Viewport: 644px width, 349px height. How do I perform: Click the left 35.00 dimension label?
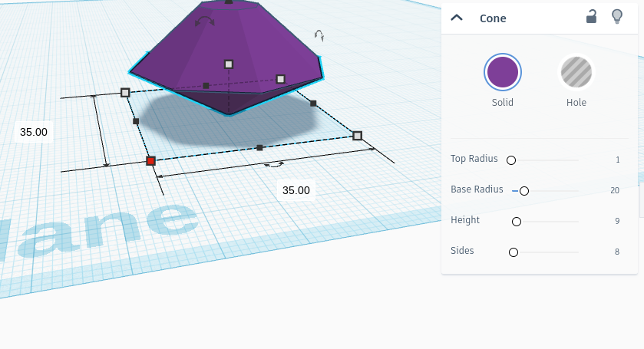[34, 132]
